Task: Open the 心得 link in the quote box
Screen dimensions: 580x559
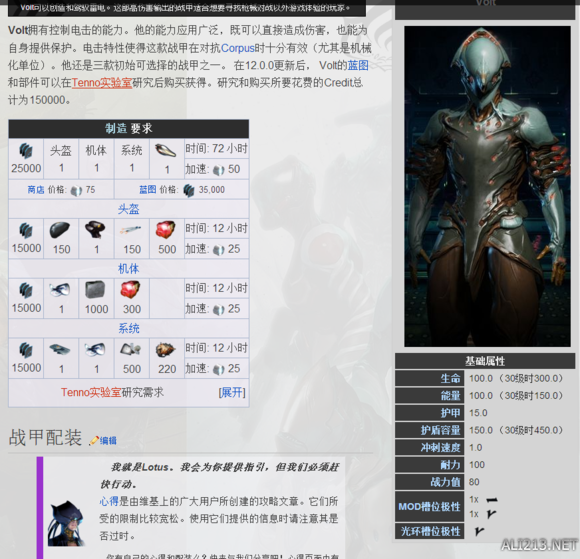Action: click(x=108, y=502)
